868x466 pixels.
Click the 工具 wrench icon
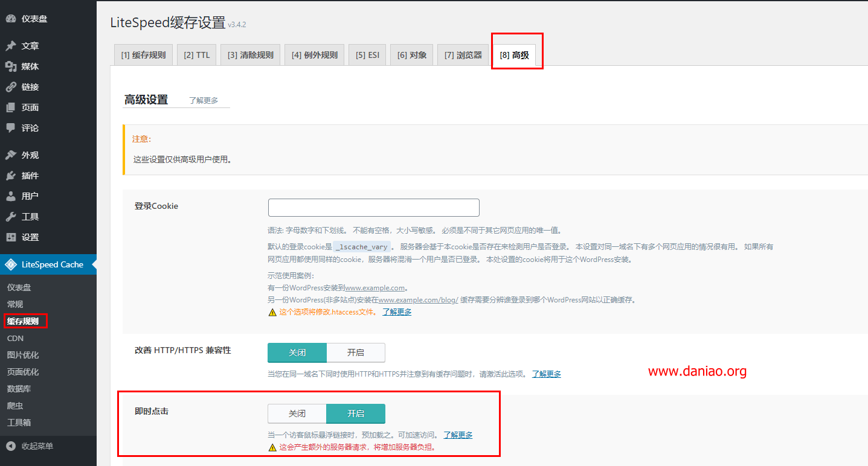point(11,217)
